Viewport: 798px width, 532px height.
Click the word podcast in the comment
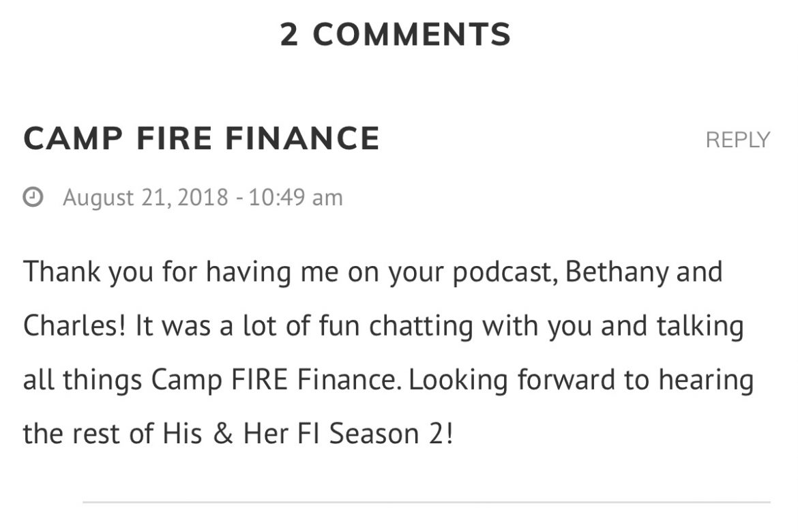pos(502,272)
